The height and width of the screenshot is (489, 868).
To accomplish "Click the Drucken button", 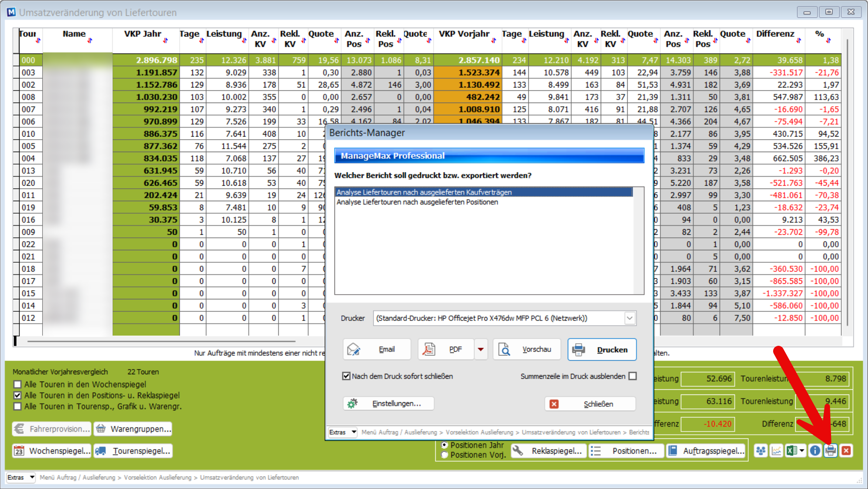I will click(x=602, y=349).
